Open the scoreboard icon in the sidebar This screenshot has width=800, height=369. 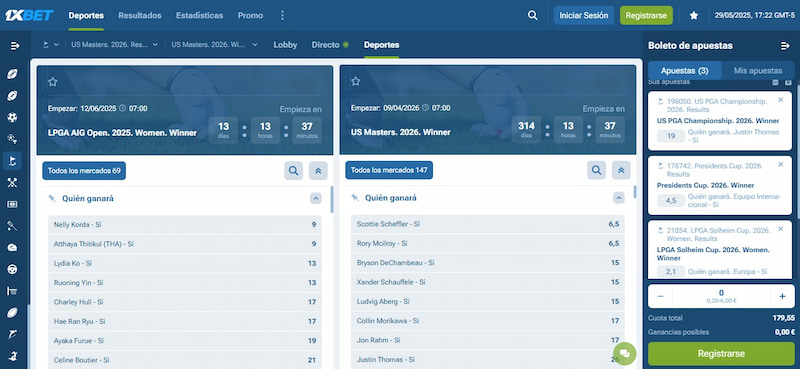[x=13, y=204]
